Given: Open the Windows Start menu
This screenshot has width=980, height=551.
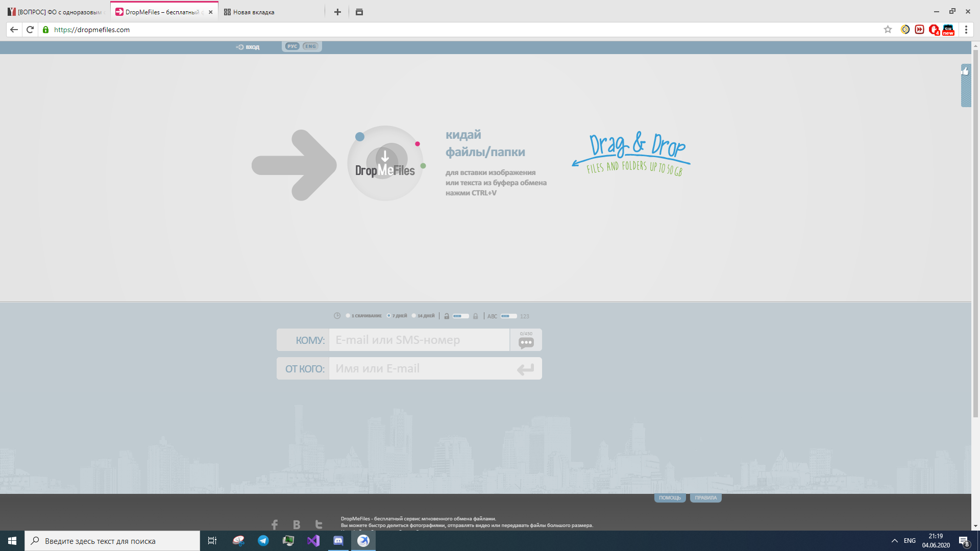Looking at the screenshot, I should tap(12, 541).
